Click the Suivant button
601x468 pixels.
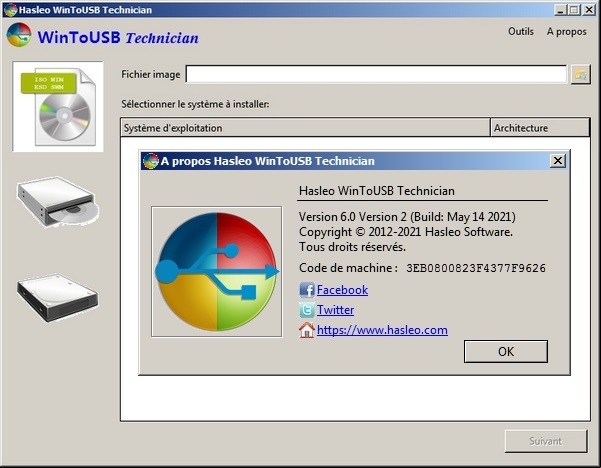[x=546, y=441]
